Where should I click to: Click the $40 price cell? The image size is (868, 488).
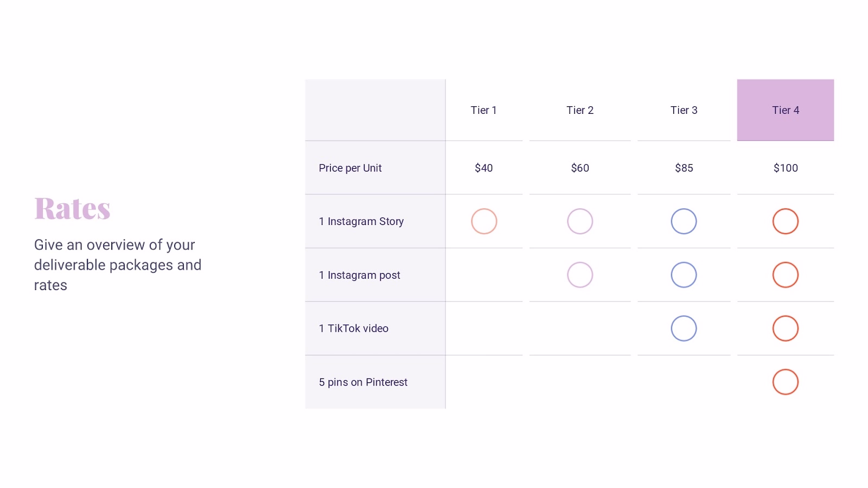coord(484,168)
